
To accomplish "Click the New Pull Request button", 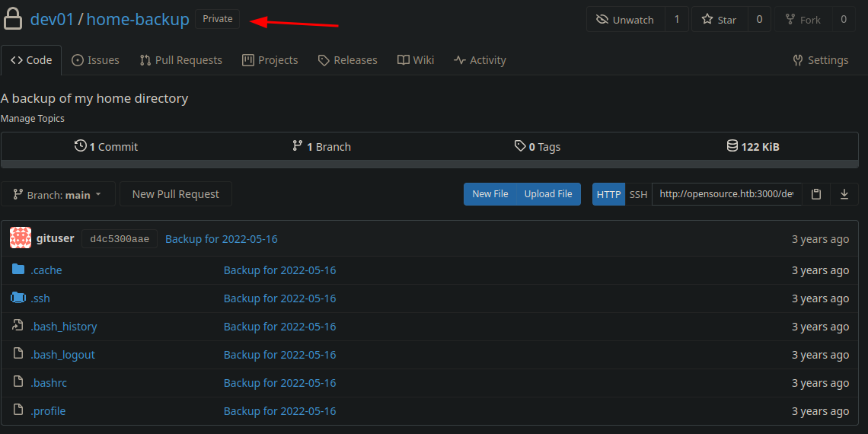I will click(175, 194).
